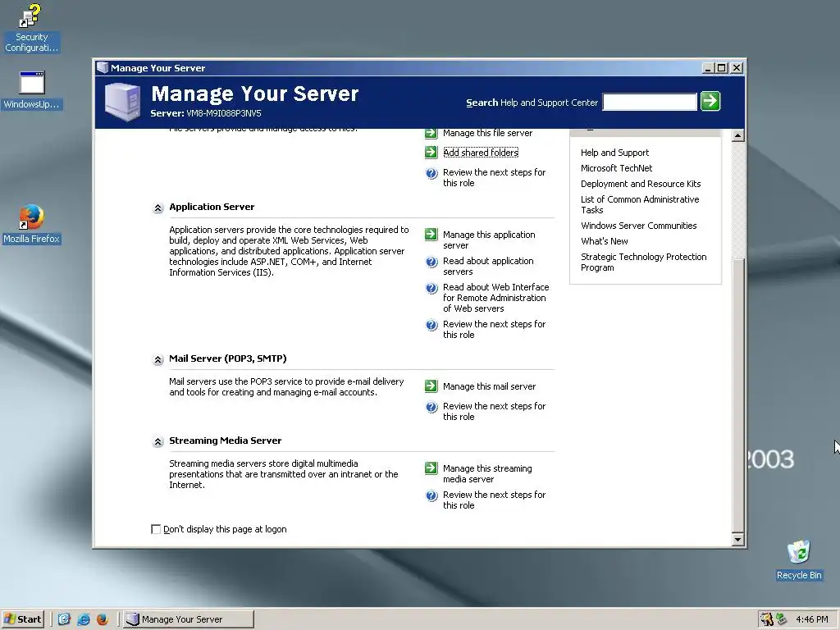The width and height of the screenshot is (840, 630).
Task: Open Read about Web Interface for Remote Administration
Action: tap(495, 298)
